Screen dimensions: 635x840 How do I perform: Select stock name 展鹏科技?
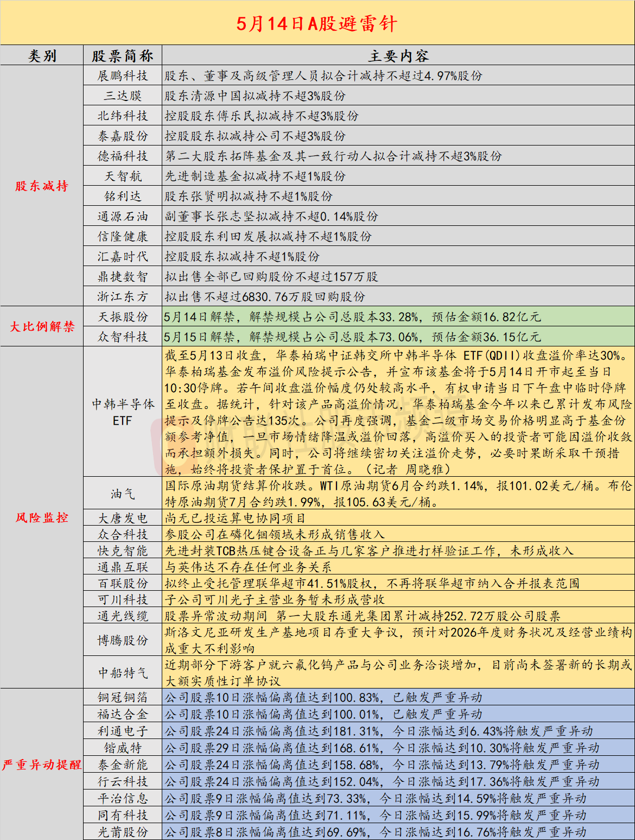point(123,75)
